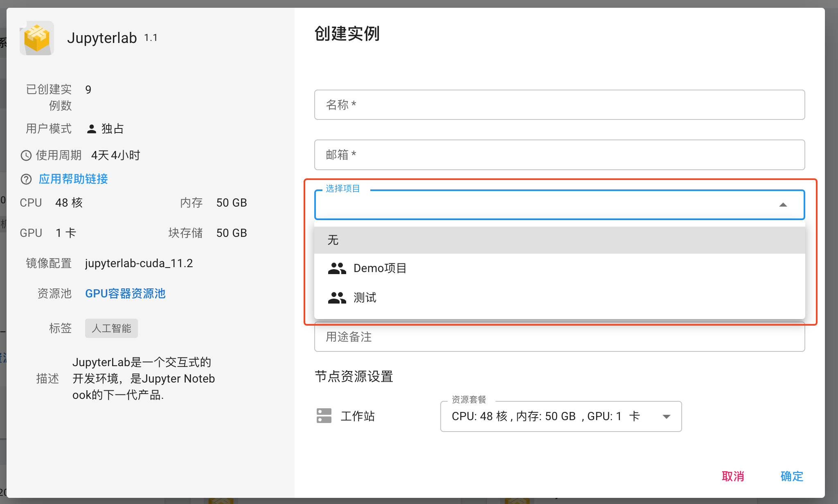Collapse the 选择项目 dropdown arrow
This screenshot has height=504, width=838.
pos(783,205)
